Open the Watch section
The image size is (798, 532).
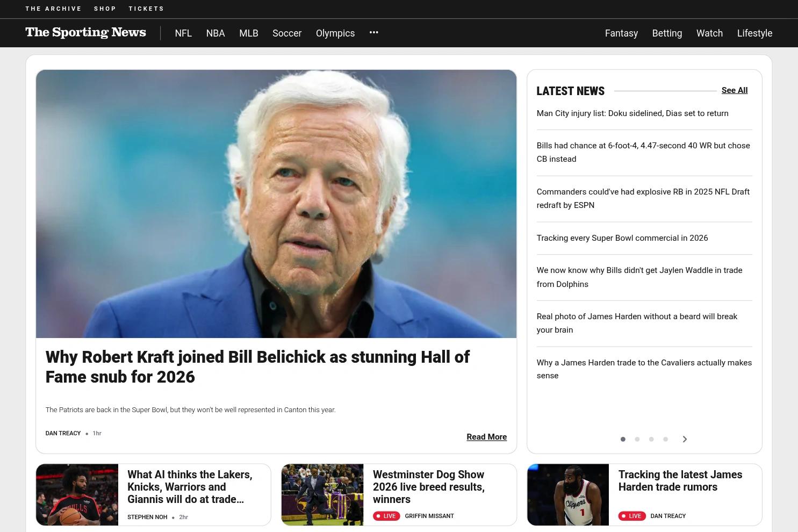pyautogui.click(x=709, y=33)
